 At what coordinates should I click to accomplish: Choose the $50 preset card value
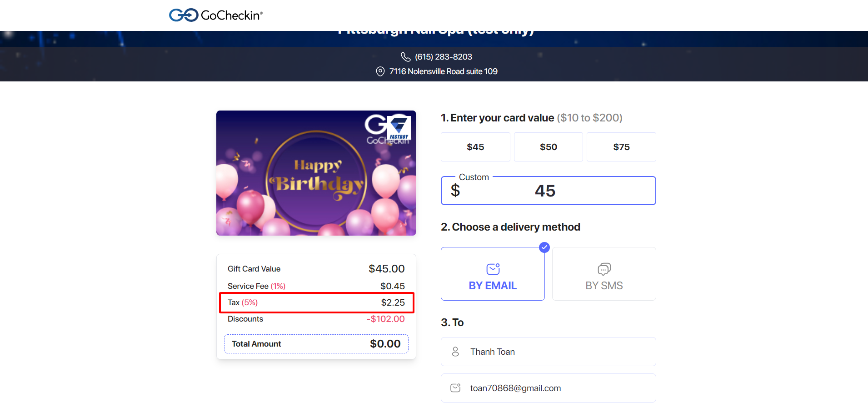(x=548, y=147)
